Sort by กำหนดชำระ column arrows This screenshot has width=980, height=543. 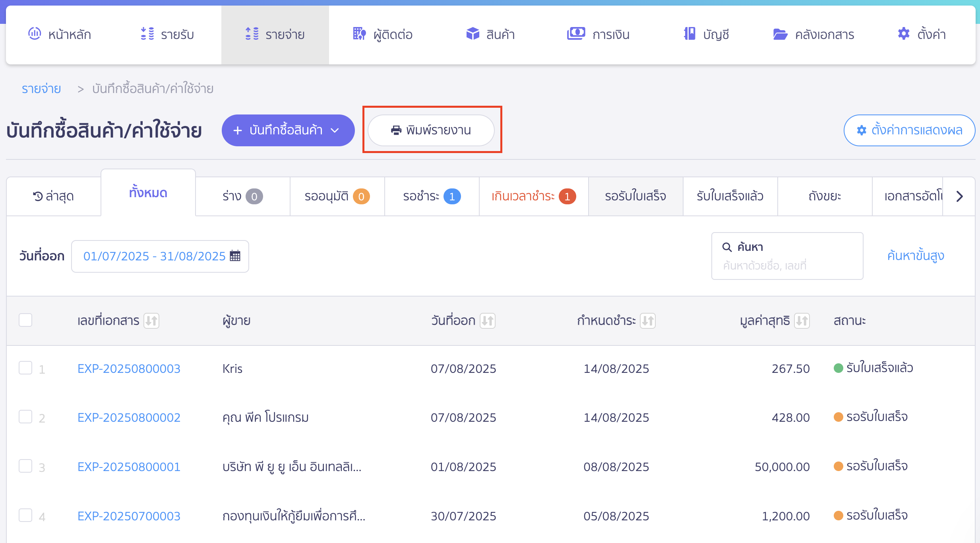[x=648, y=320]
